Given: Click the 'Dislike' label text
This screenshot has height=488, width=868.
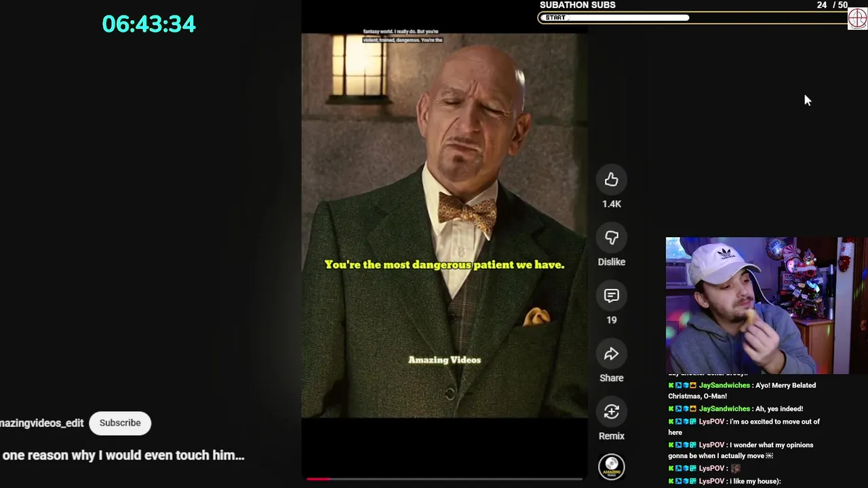Looking at the screenshot, I should (x=612, y=262).
